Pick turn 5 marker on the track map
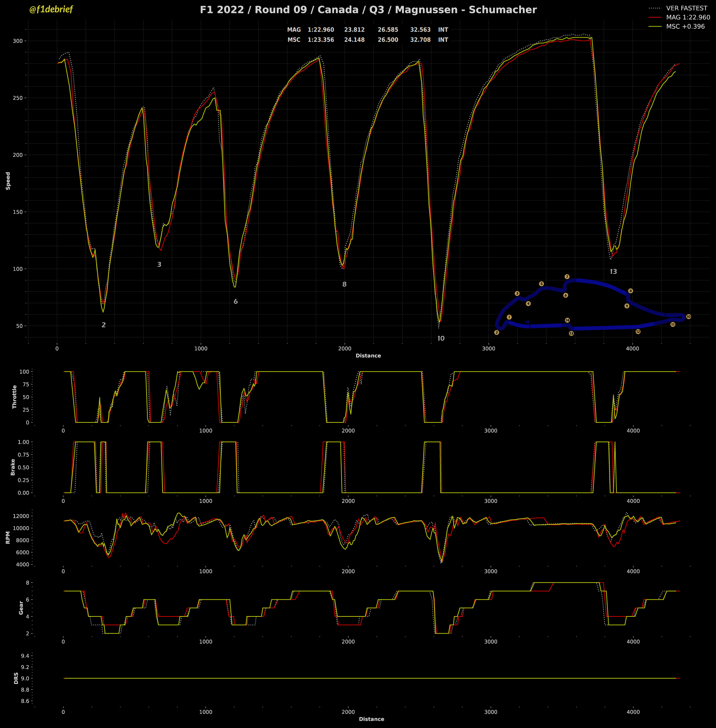 tap(541, 284)
